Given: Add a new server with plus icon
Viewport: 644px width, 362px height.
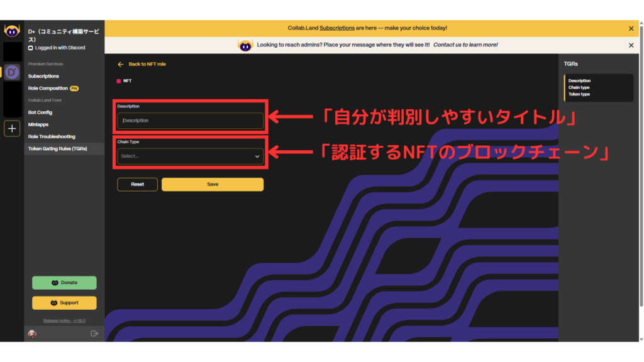Looking at the screenshot, I should [x=12, y=128].
